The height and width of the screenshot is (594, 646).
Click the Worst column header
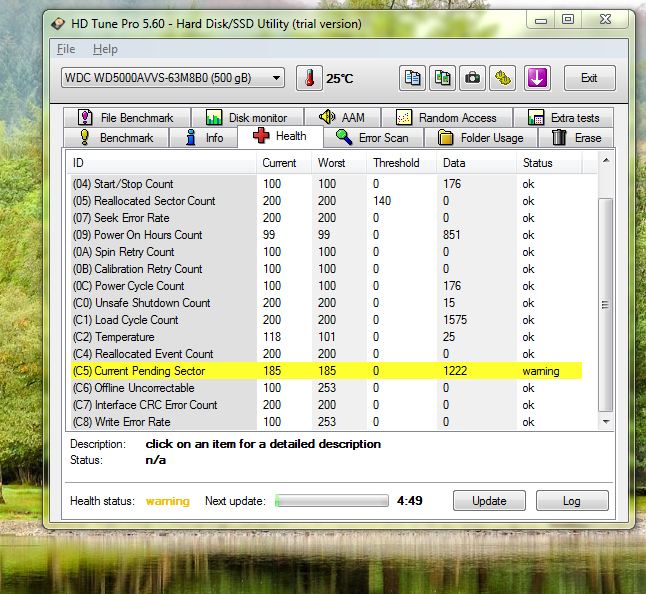pyautogui.click(x=339, y=163)
